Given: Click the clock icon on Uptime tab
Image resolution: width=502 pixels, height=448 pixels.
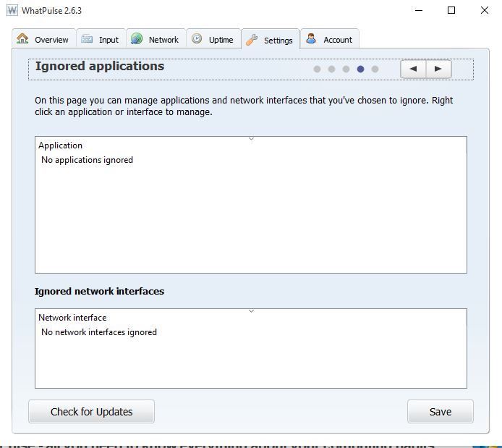Looking at the screenshot, I should pyautogui.click(x=197, y=38).
